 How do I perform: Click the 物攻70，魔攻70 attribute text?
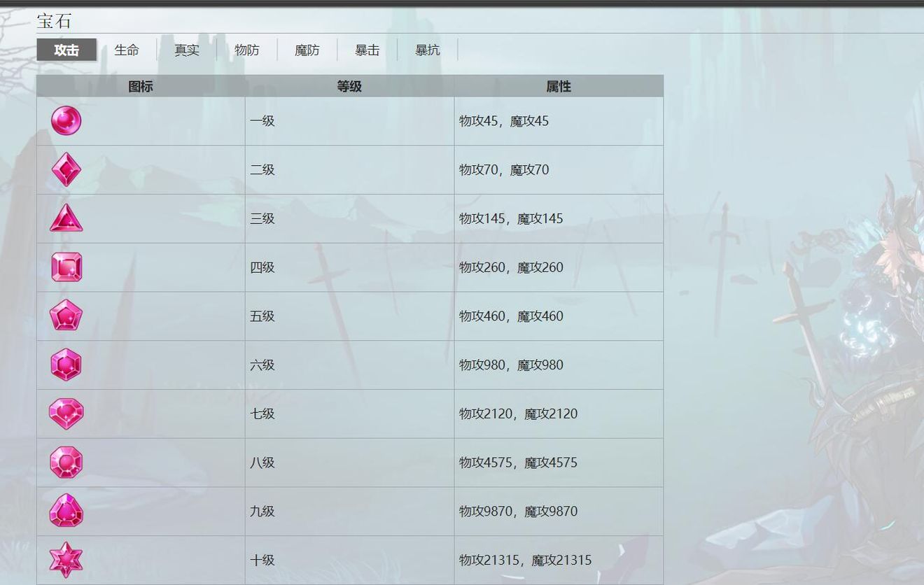tap(504, 170)
